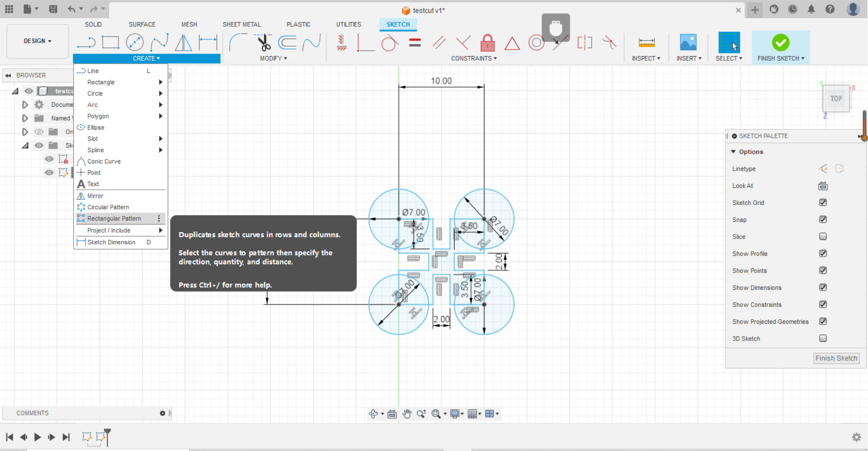Open the DESIGN workspace dropdown
This screenshot has height=451, width=868.
pos(38,41)
